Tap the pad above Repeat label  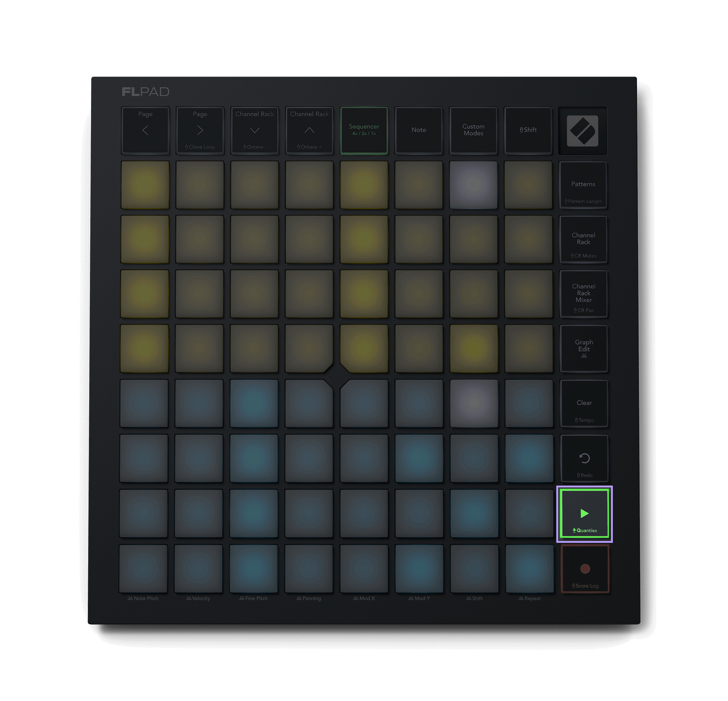(529, 568)
